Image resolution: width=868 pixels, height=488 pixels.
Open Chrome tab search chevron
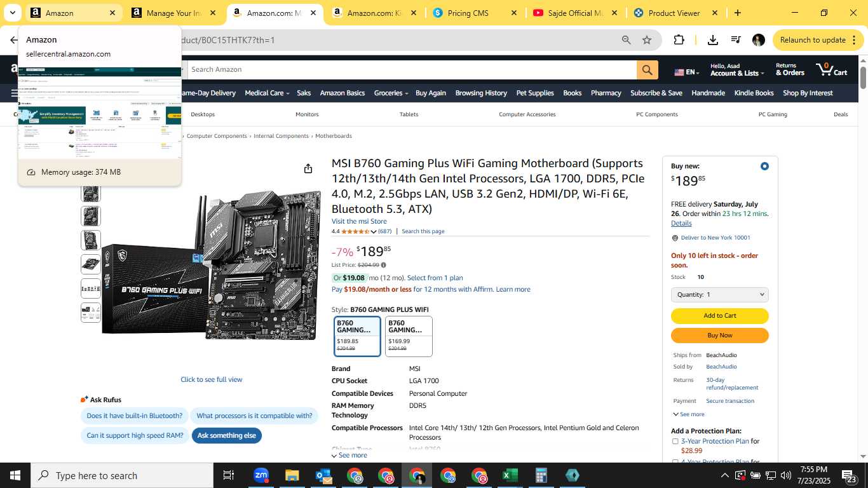[12, 13]
